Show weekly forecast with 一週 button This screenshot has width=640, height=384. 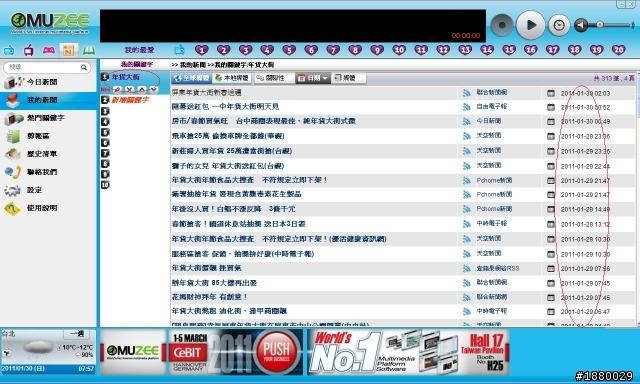(x=76, y=334)
